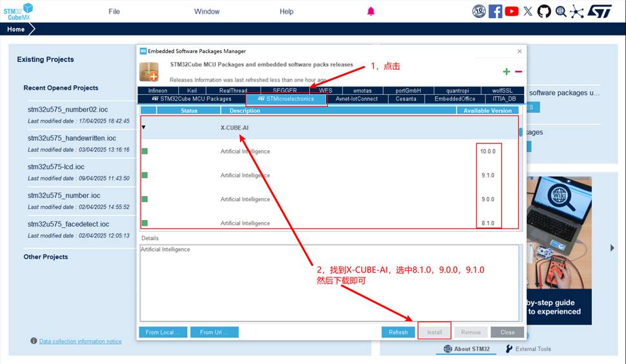Switch to STM32Cube MCU Packages tab
626x364 pixels.
click(192, 99)
